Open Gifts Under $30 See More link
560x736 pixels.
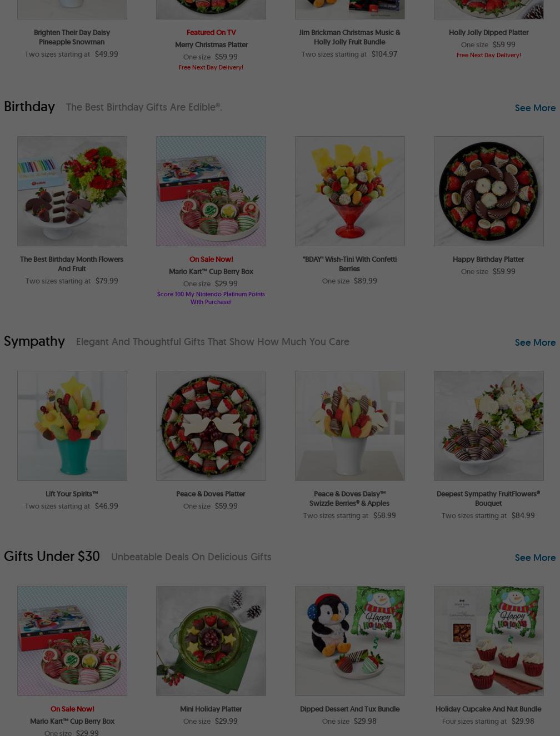click(534, 558)
